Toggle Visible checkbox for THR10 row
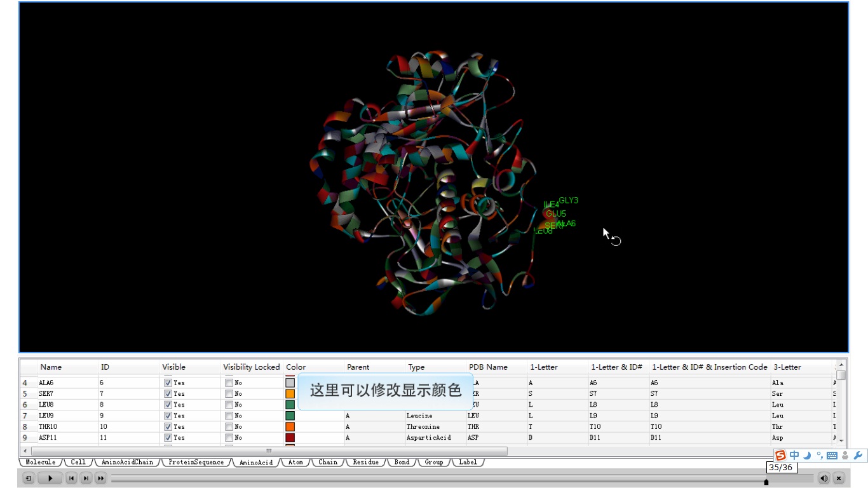The height and width of the screenshot is (488, 868). [x=168, y=427]
